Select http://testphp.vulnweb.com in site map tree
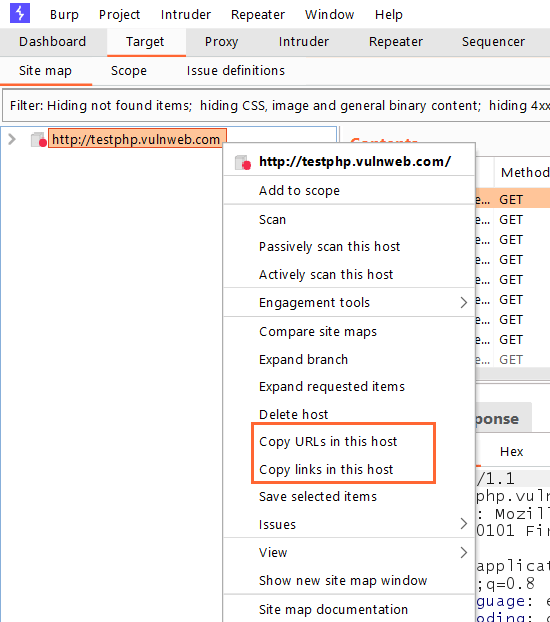550x622 pixels. pos(137,139)
